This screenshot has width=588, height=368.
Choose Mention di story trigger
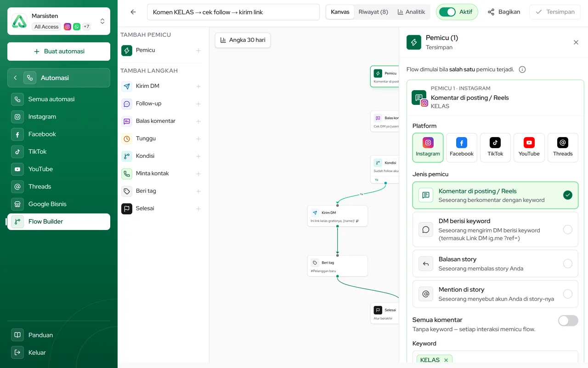tap(495, 294)
